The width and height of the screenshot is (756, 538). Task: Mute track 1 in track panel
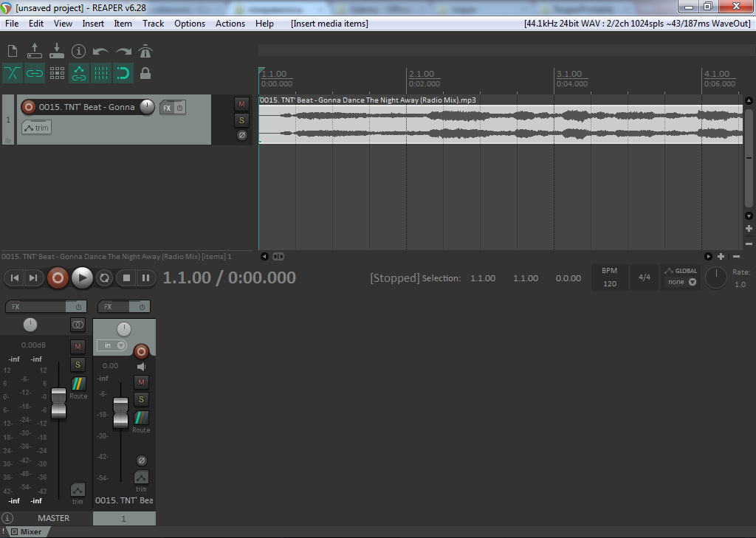coord(241,104)
